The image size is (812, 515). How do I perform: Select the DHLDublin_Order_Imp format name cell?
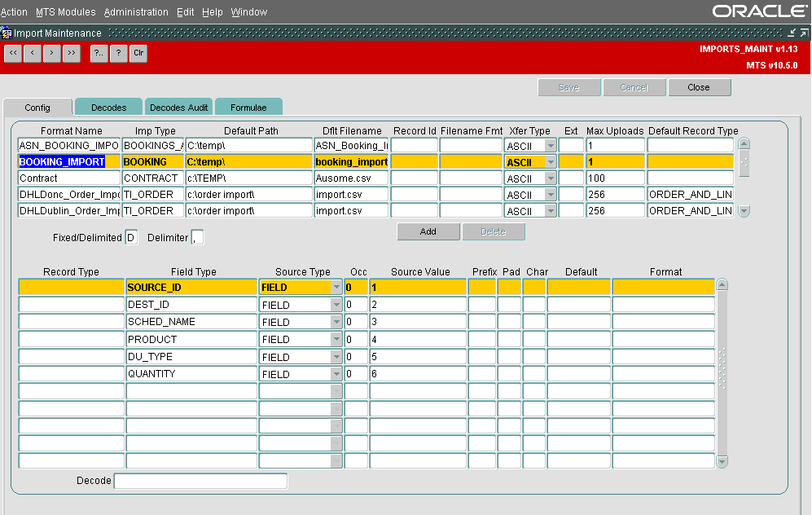pos(69,211)
